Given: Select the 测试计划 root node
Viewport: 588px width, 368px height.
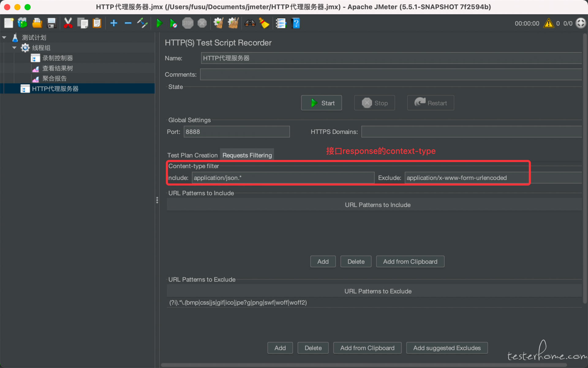Looking at the screenshot, I should pos(34,38).
